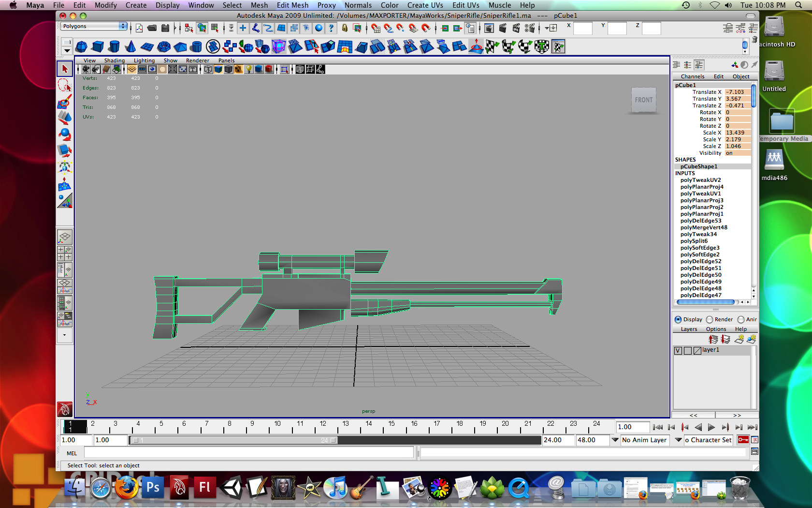This screenshot has width=812, height=508.
Task: Open the Character Set dropdown arrow
Action: 678,440
